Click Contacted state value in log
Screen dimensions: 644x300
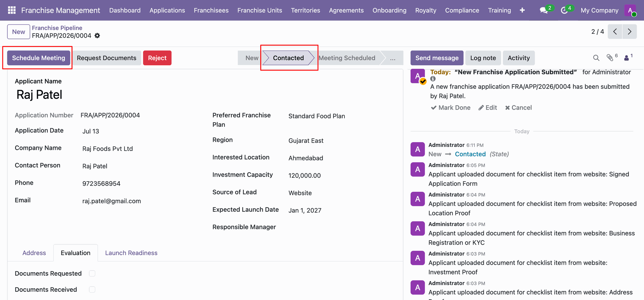(x=470, y=154)
